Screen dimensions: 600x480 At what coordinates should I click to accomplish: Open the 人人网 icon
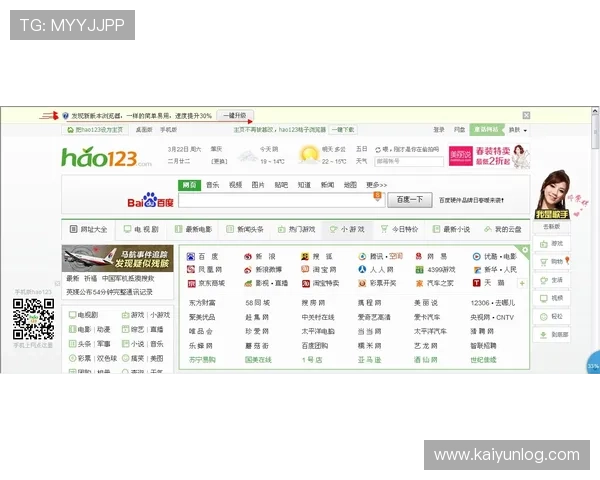tap(362, 269)
